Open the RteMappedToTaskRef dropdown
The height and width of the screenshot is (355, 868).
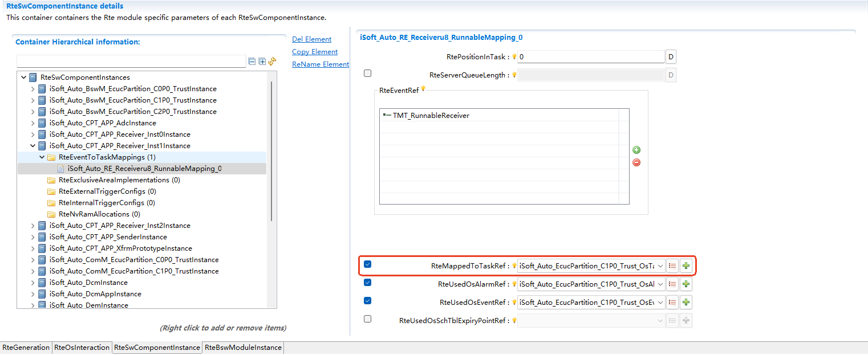pyautogui.click(x=660, y=266)
